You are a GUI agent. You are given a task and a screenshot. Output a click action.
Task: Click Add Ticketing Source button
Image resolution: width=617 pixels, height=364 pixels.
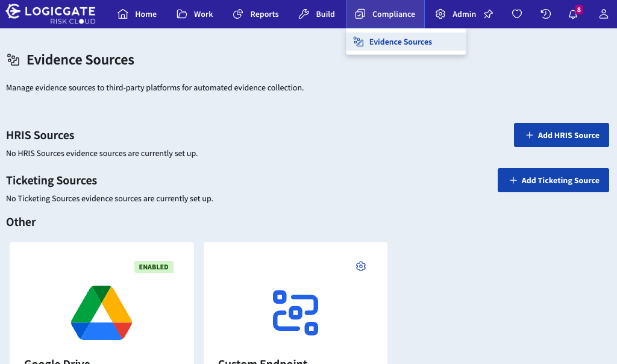(553, 180)
